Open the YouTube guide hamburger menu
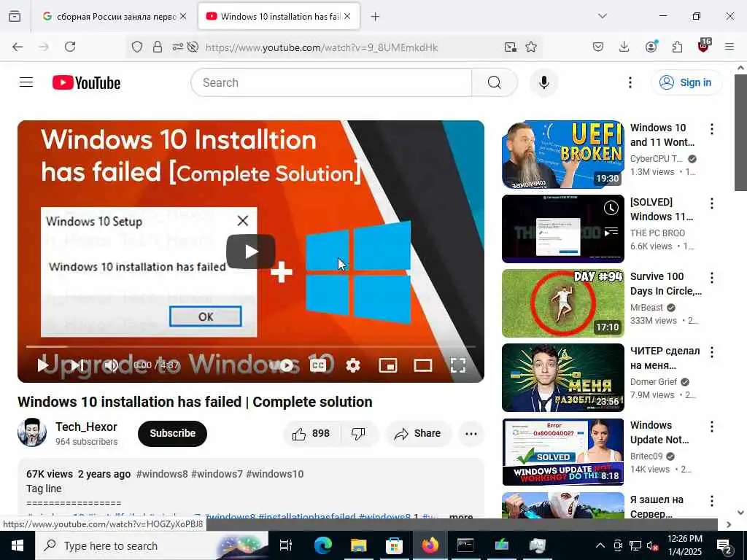The width and height of the screenshot is (747, 560). (x=26, y=82)
